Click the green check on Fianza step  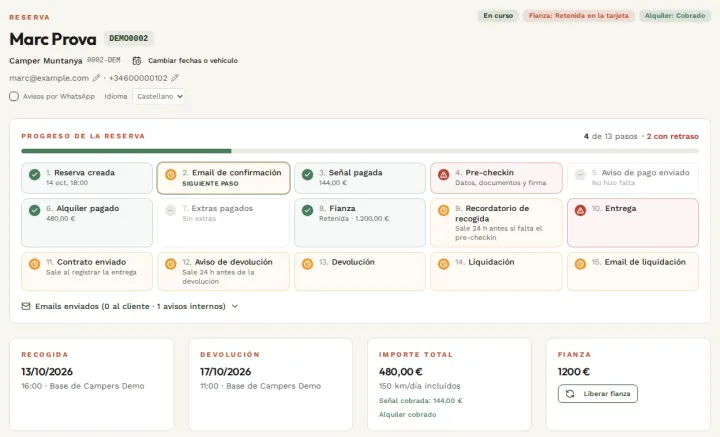coord(308,210)
